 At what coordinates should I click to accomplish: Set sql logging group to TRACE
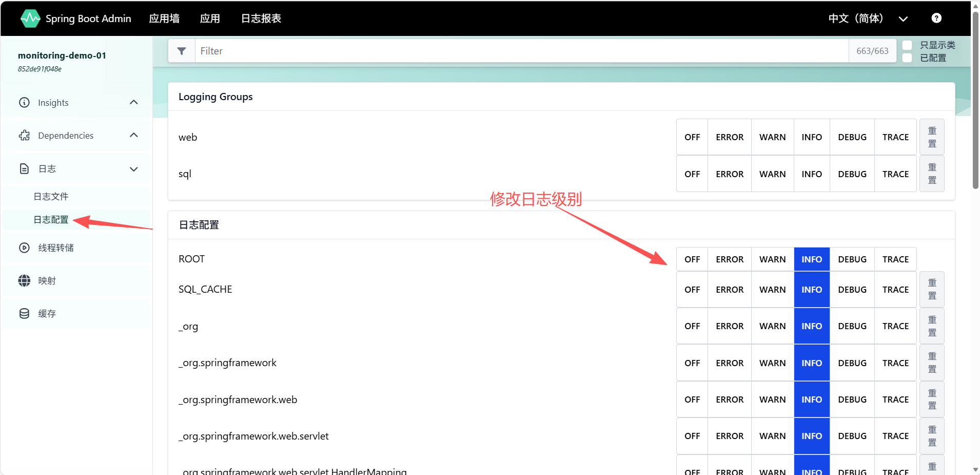coord(895,174)
